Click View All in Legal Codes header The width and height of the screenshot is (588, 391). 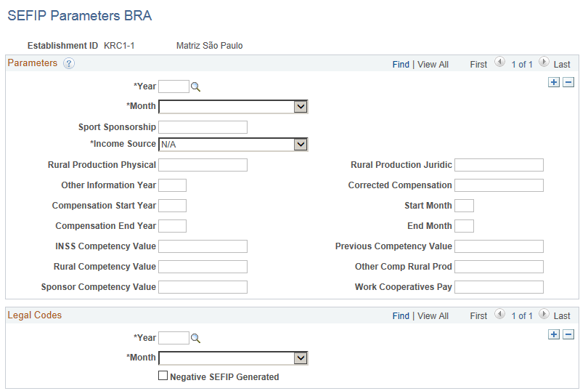(x=433, y=316)
